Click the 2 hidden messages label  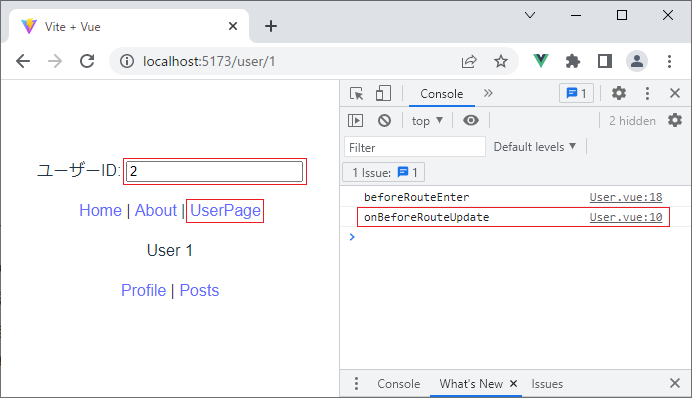632,121
